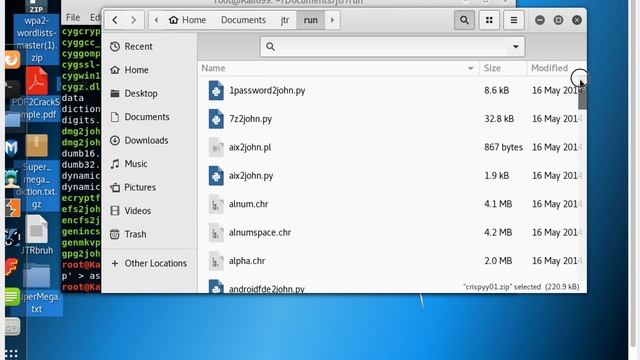Open Documents in the sidebar
Viewport: 640px width, 360px height.
(149, 117)
